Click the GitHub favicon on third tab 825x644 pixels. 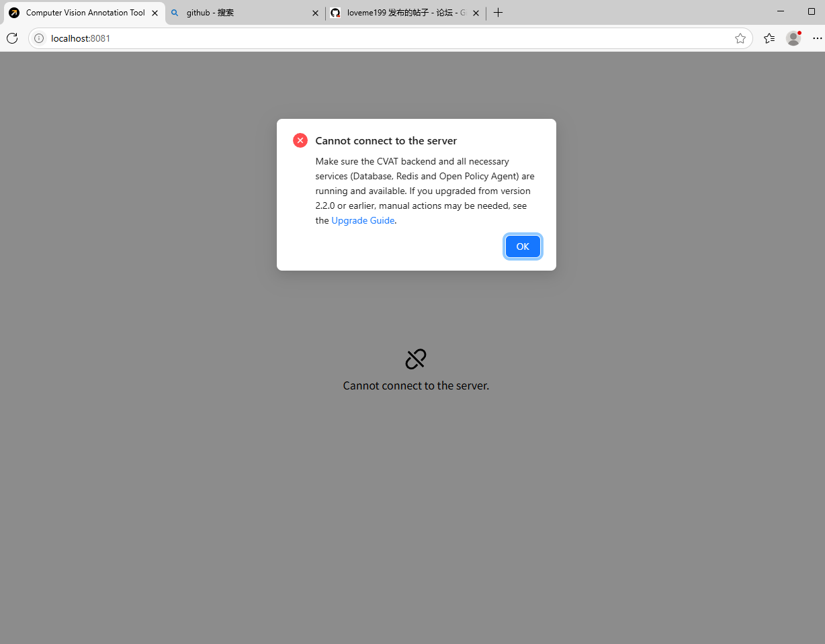click(x=335, y=13)
